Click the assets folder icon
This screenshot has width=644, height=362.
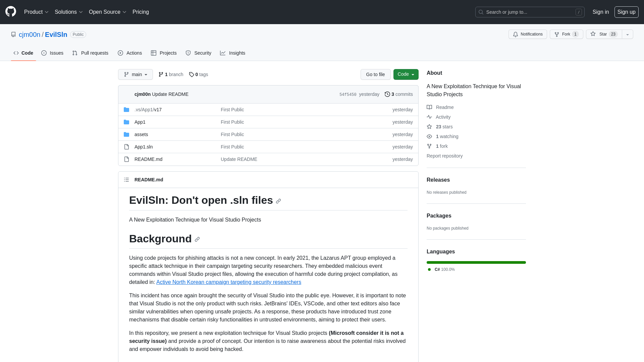[126, 134]
